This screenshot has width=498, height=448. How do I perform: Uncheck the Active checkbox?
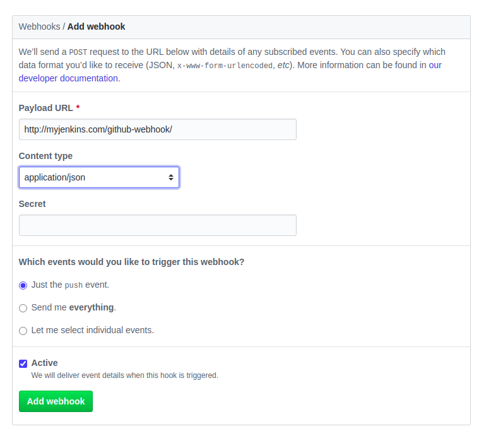23,363
